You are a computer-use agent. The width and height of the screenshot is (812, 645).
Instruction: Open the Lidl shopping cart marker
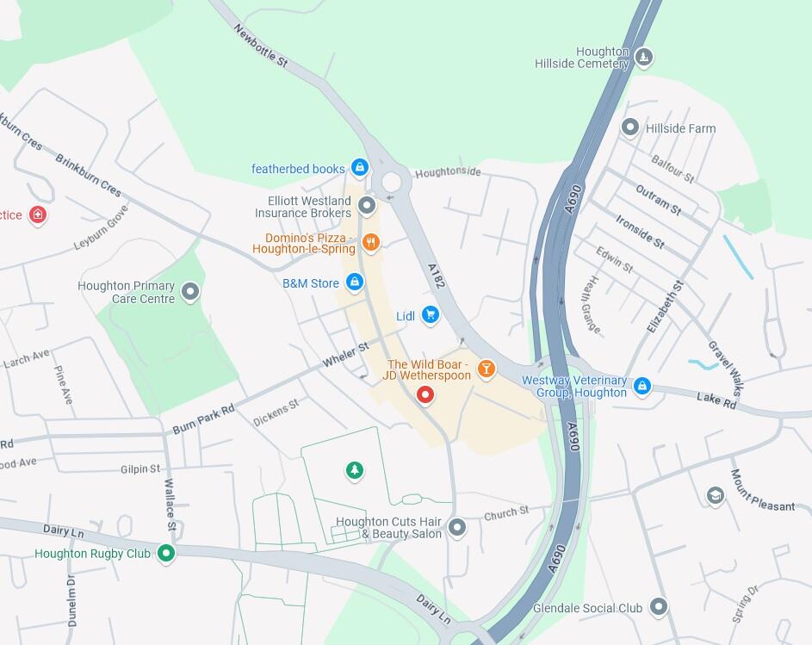[431, 315]
